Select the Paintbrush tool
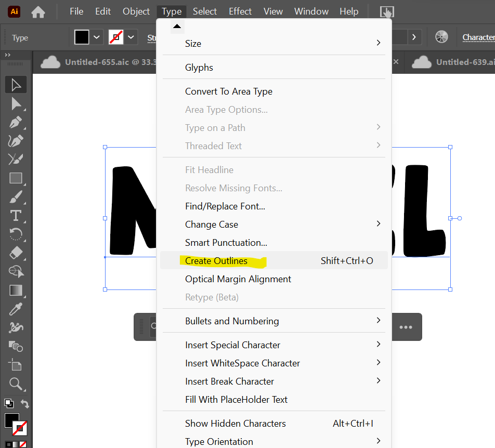Viewport: 495px width, 448px height. point(16,197)
